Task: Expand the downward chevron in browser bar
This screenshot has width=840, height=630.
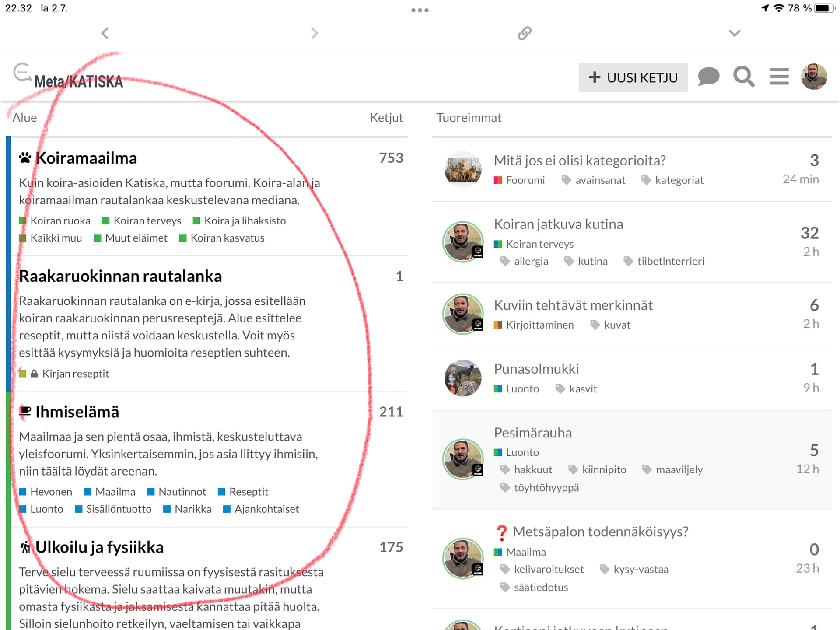Action: coord(734,33)
